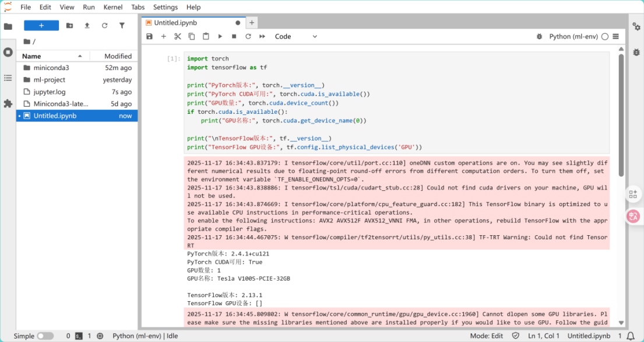Open the Extension Manager puzzle icon
Viewport: 644px width, 342px height.
click(x=8, y=103)
